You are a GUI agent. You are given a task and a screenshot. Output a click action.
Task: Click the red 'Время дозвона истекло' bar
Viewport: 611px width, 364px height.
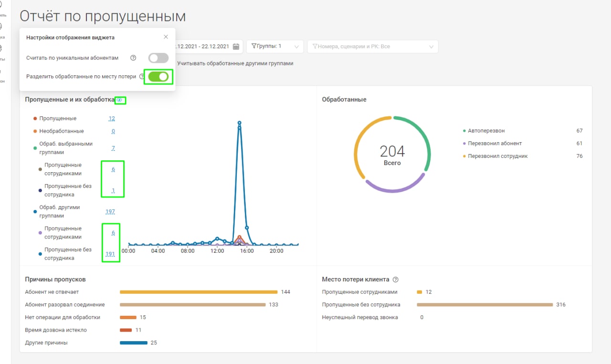126,330
